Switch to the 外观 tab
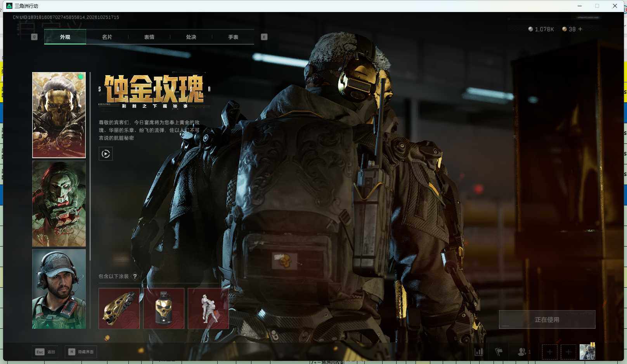The width and height of the screenshot is (627, 364). 65,37
